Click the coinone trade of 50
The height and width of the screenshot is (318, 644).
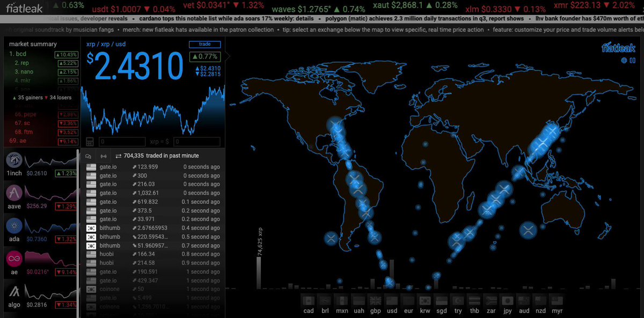153,289
